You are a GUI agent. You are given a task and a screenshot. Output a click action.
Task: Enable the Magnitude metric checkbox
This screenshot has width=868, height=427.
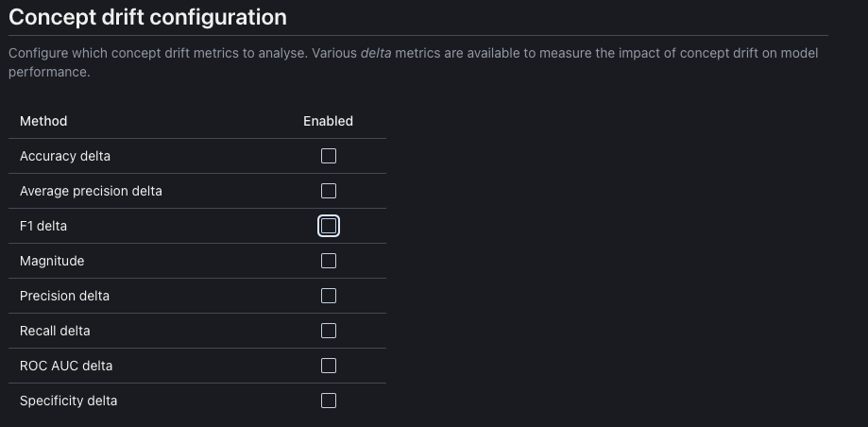pyautogui.click(x=329, y=261)
